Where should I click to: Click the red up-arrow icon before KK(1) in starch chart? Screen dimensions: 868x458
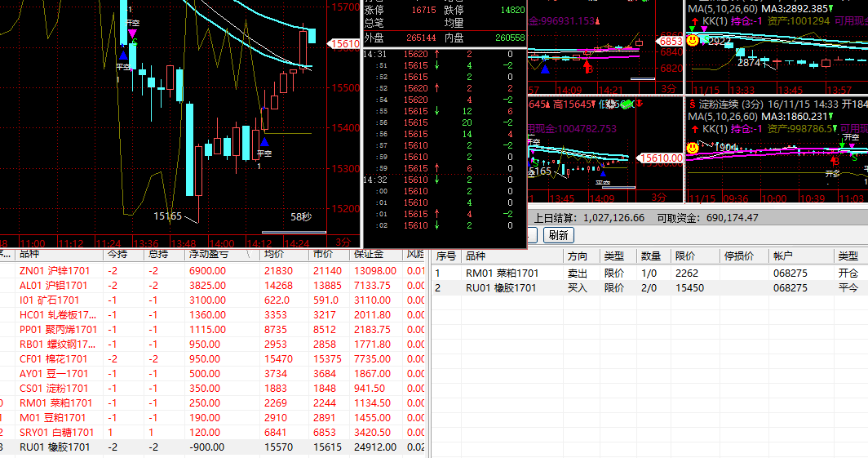[x=694, y=129]
